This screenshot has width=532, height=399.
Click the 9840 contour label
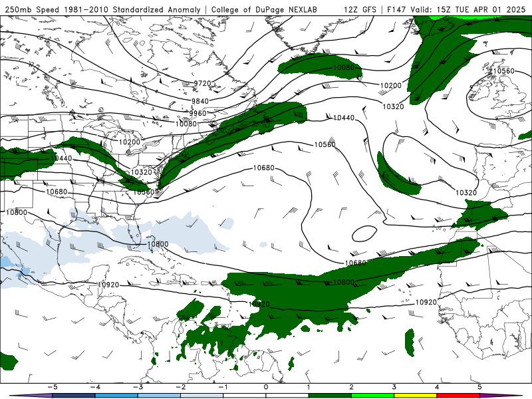200,101
